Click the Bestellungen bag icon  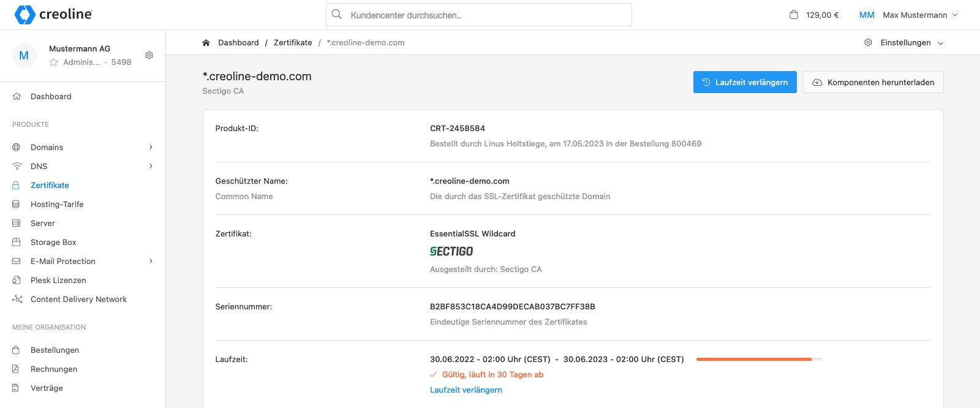(x=17, y=350)
